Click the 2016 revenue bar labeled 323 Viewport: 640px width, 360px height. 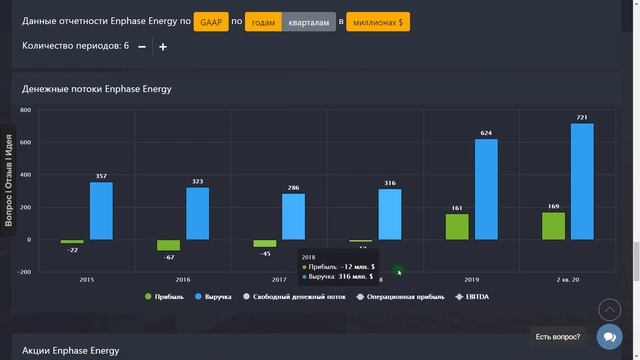point(198,213)
